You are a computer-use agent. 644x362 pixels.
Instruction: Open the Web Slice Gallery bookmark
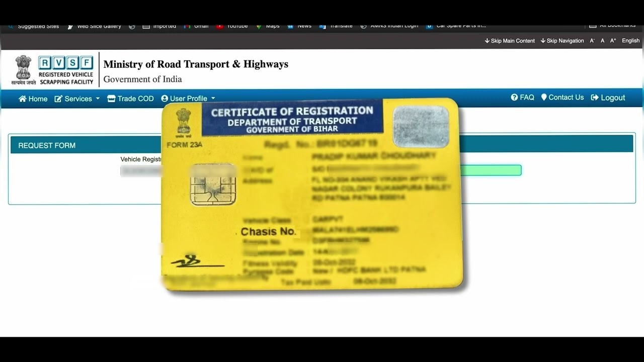tap(94, 26)
